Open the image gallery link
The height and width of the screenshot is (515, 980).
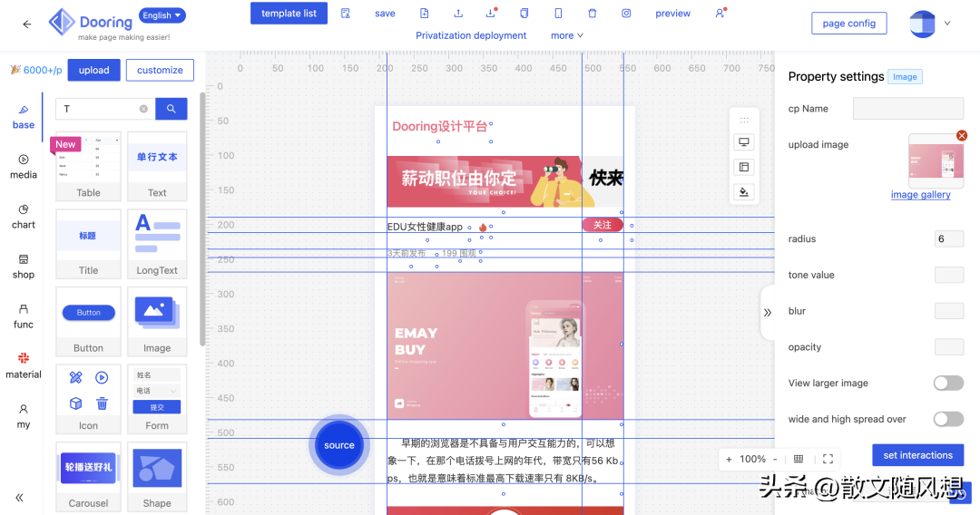click(x=921, y=195)
